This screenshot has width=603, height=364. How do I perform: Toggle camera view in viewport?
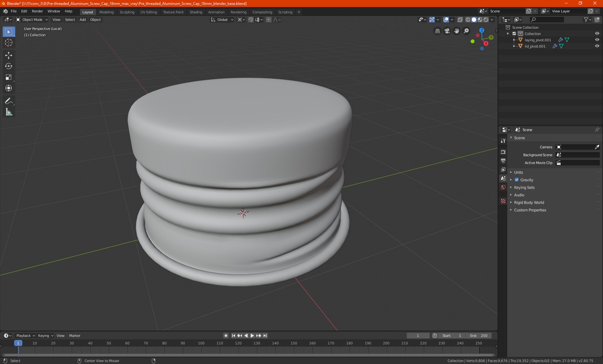coord(447,31)
